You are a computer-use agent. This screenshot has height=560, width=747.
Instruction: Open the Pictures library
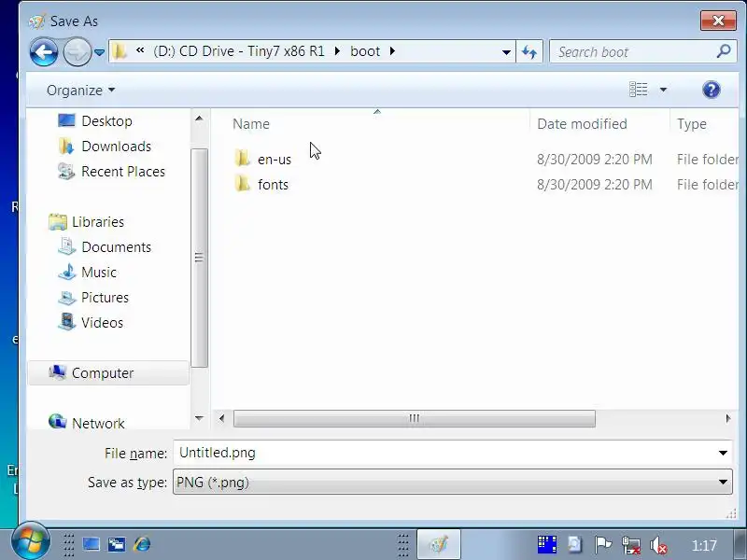[105, 298]
